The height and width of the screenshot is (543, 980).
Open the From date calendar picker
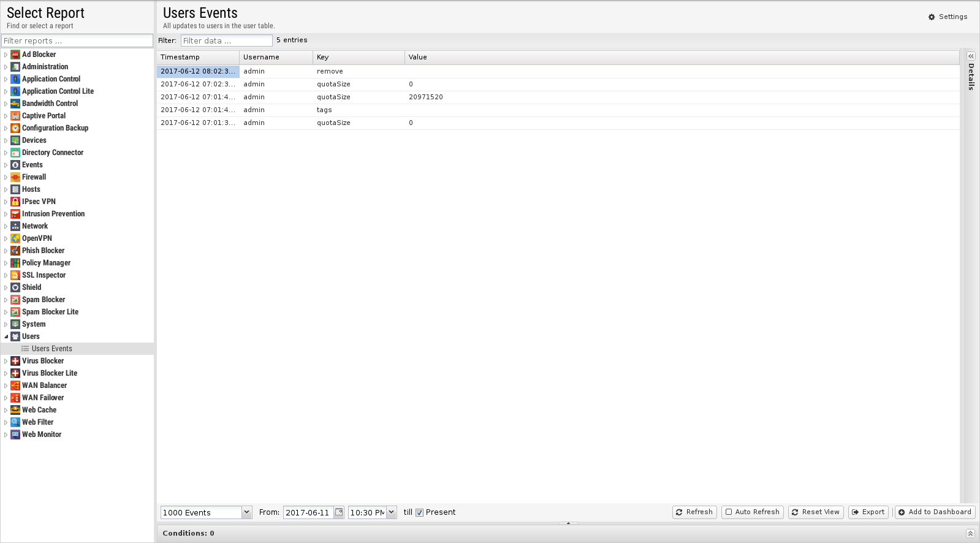[x=339, y=512]
